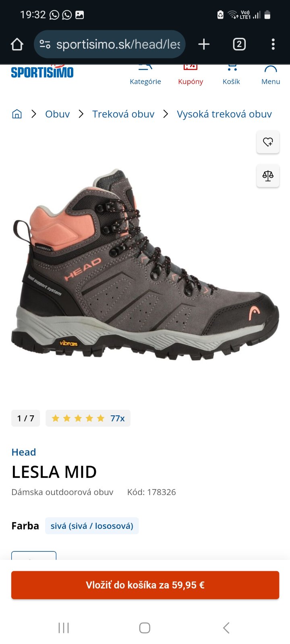This screenshot has width=290, height=644.
Task: Open Head brand link
Action: [24, 452]
